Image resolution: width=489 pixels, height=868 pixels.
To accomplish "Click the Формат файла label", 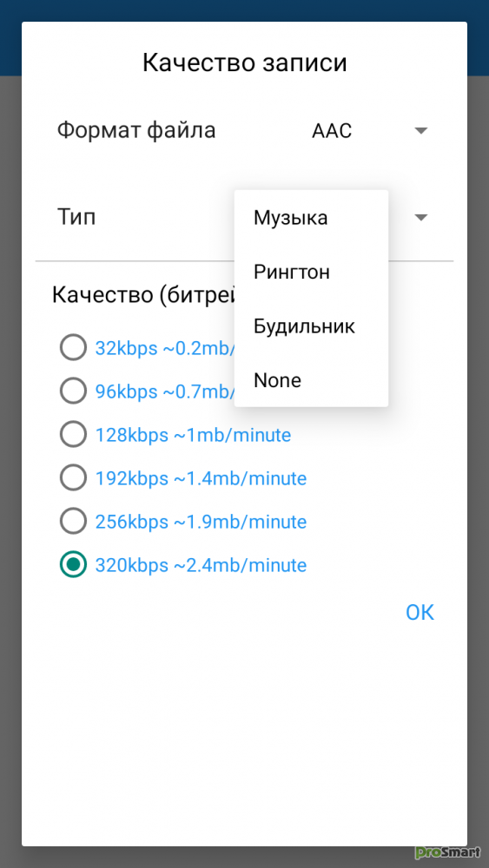I will click(x=136, y=131).
